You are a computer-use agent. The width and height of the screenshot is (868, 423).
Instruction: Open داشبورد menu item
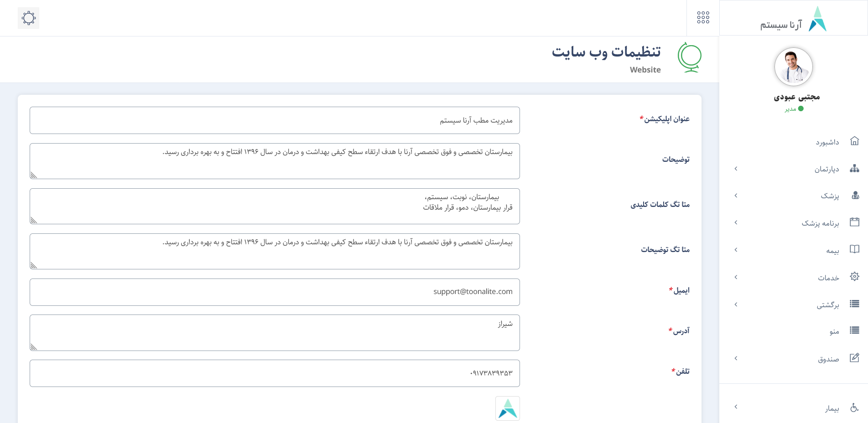point(794,142)
